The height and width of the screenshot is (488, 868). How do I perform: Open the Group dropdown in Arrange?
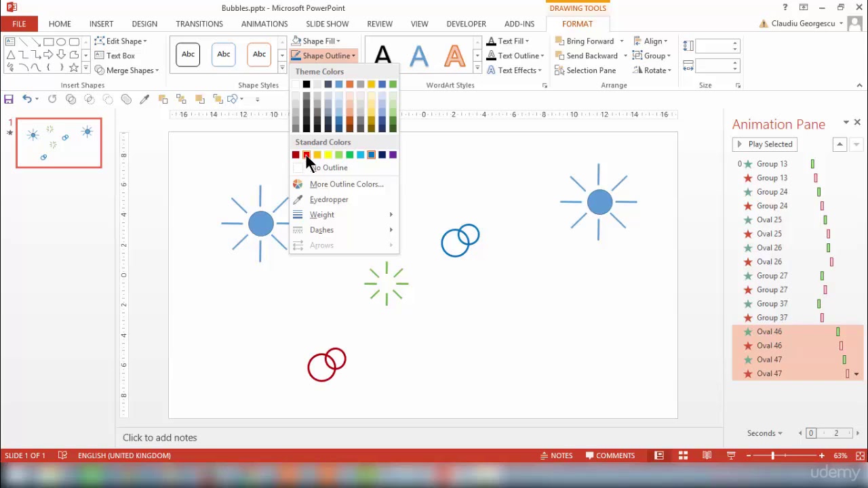click(x=652, y=56)
